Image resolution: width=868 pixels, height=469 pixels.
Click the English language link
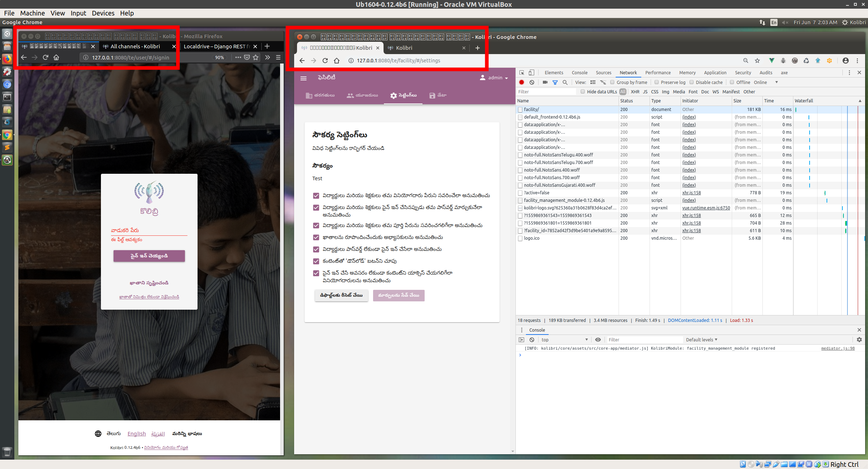click(137, 434)
